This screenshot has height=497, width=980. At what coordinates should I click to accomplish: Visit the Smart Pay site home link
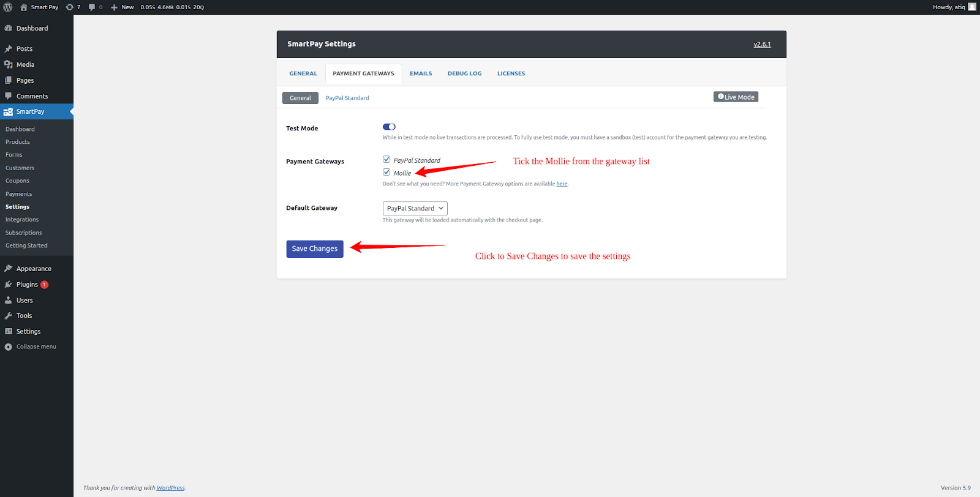tap(39, 7)
